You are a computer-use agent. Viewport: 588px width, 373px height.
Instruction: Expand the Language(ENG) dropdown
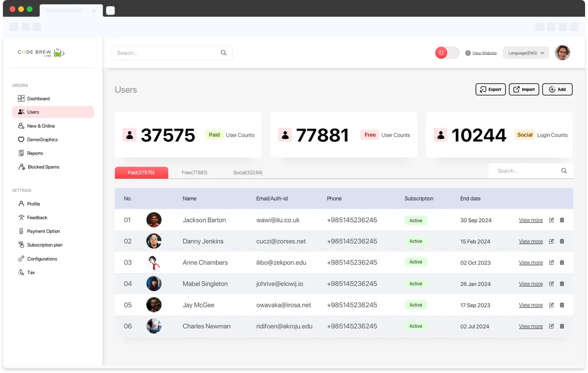[x=525, y=53]
